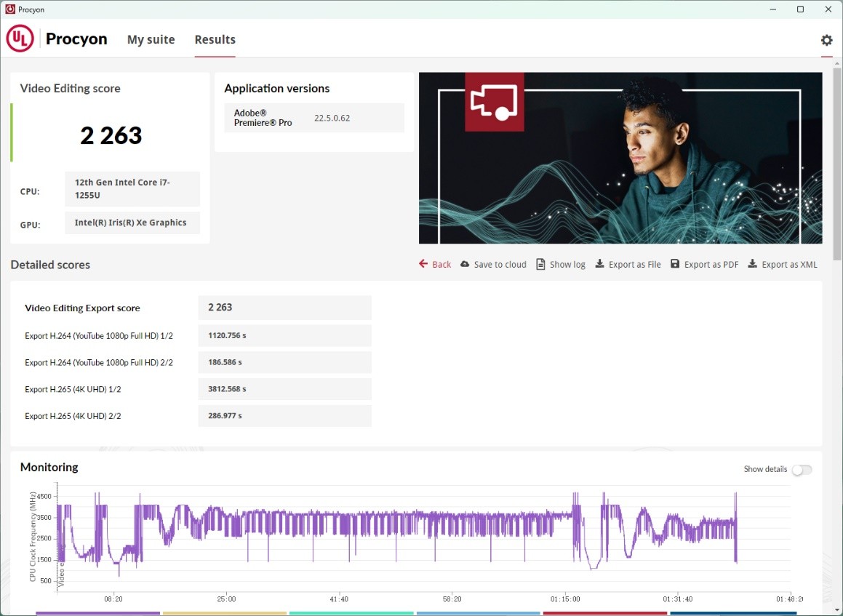
Task: Click the 3812.568 s export time
Action: (x=285, y=389)
